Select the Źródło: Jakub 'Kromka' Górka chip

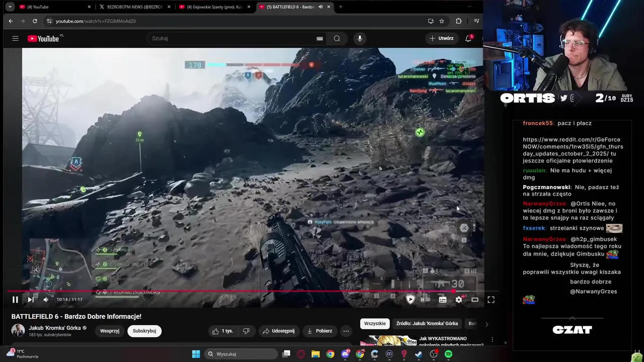(x=427, y=324)
